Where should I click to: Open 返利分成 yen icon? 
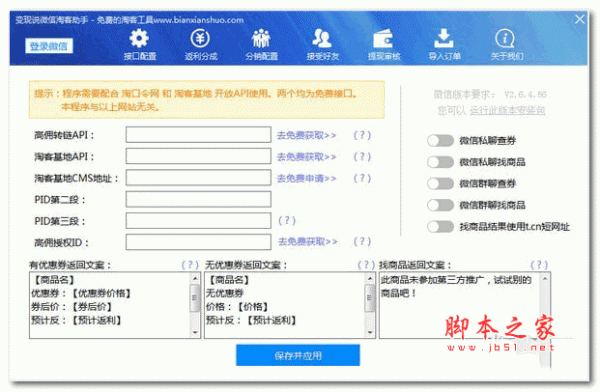click(x=200, y=38)
